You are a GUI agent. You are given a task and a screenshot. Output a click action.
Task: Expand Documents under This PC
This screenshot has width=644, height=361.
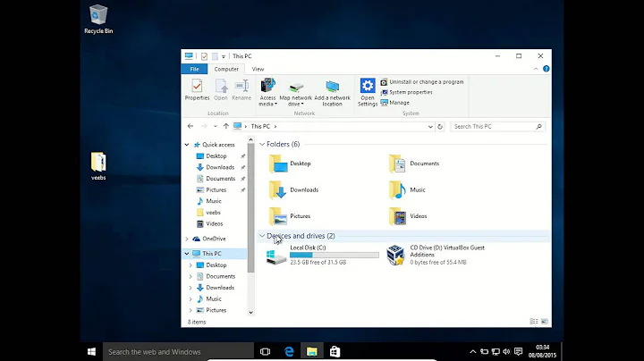(191, 276)
